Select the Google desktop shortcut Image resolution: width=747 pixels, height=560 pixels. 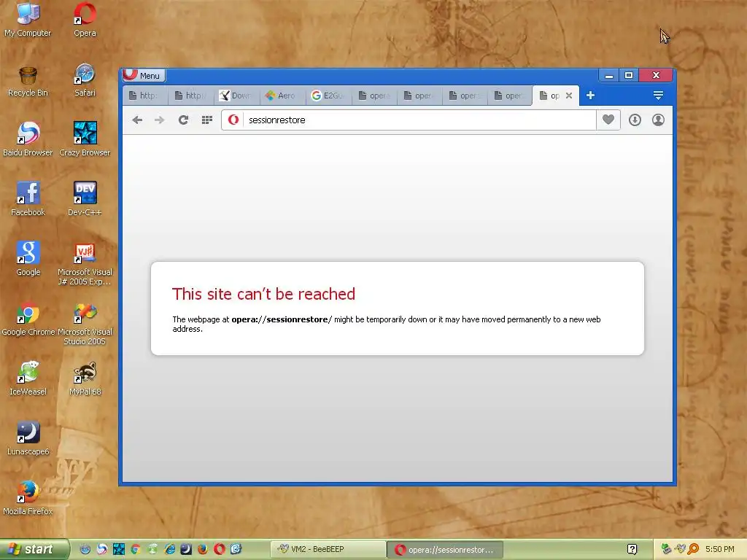[x=28, y=260]
